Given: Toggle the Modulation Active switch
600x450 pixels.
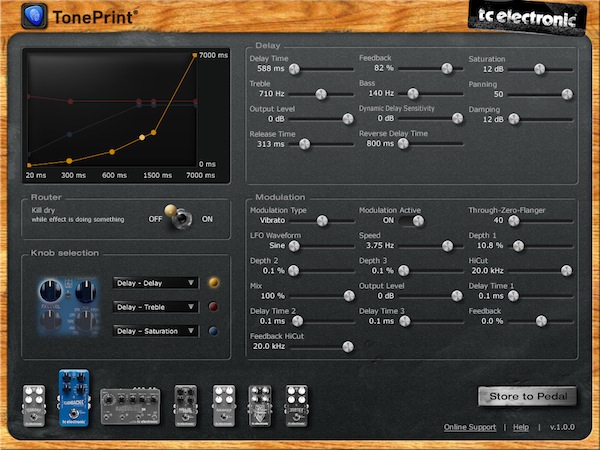Looking at the screenshot, I should (x=411, y=221).
